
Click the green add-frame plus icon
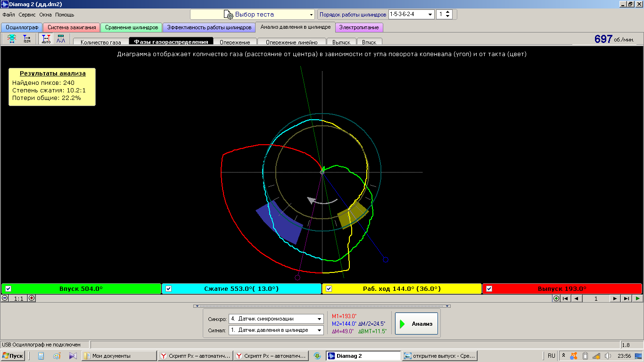pos(556,298)
